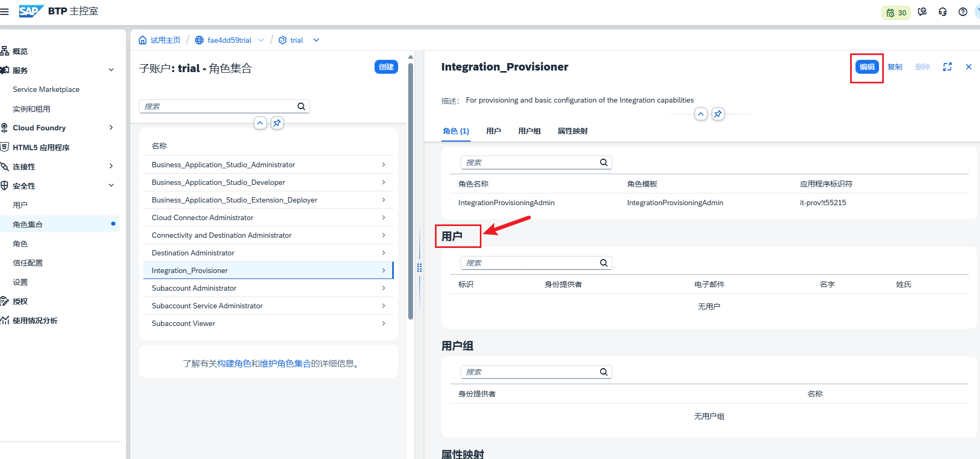Switch to the 属性映射 tab
This screenshot has height=459, width=980.
click(573, 131)
